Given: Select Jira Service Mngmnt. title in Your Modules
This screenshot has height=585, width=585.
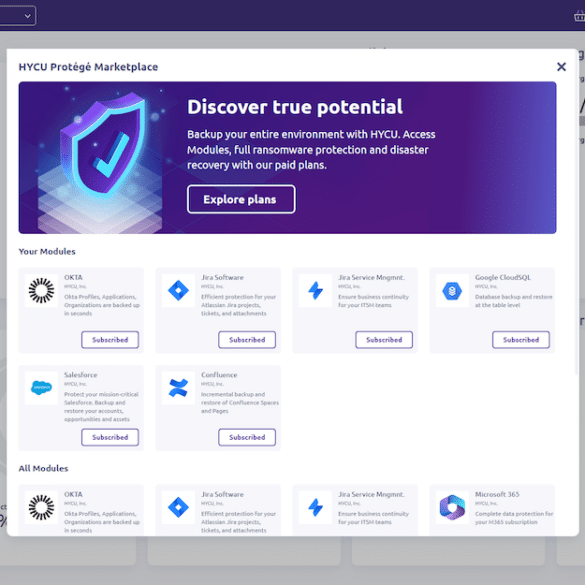Looking at the screenshot, I should tap(371, 277).
